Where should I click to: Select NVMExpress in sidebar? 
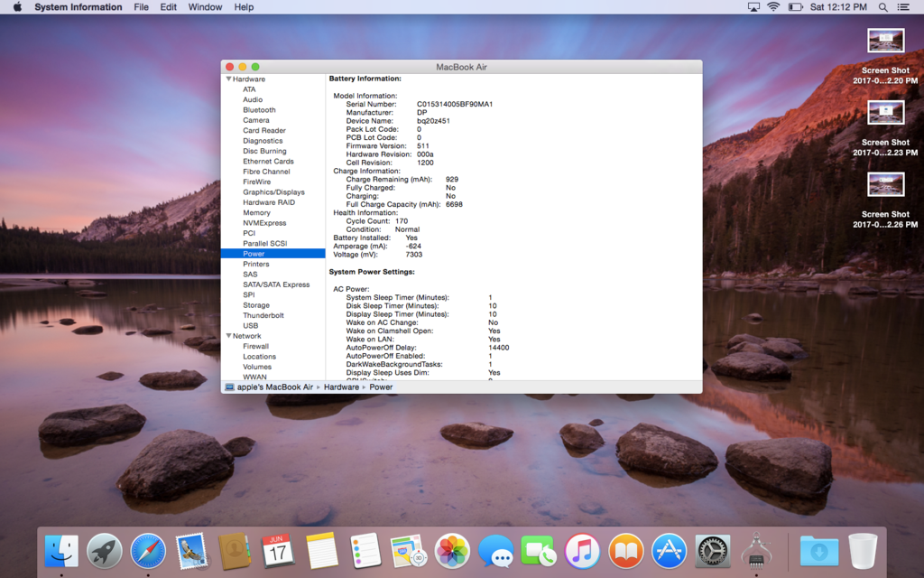264,223
